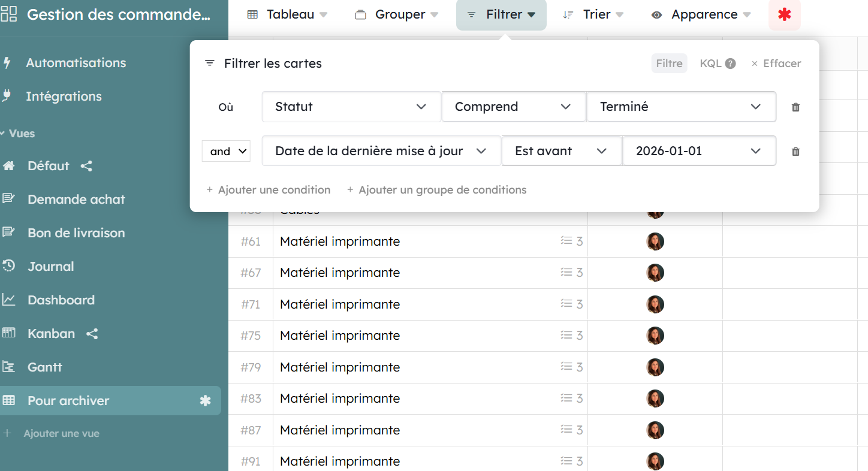Expand the 'Est avant' operator dropdown
868x471 pixels.
click(x=560, y=151)
